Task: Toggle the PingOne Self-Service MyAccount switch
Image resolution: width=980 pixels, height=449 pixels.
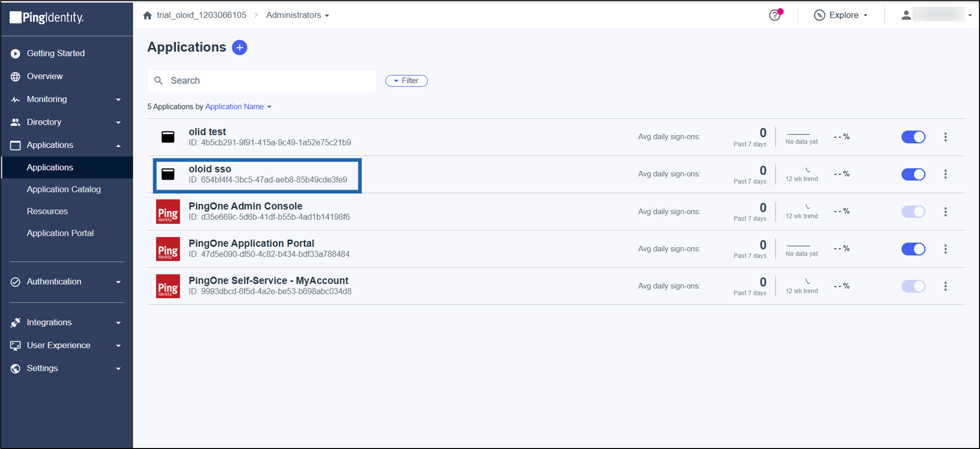Action: pos(913,286)
